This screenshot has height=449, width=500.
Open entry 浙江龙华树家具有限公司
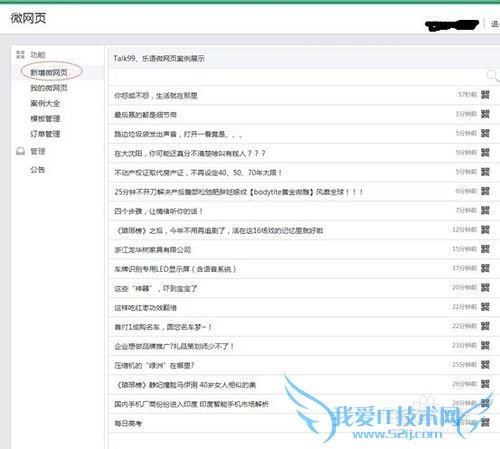pos(152,250)
